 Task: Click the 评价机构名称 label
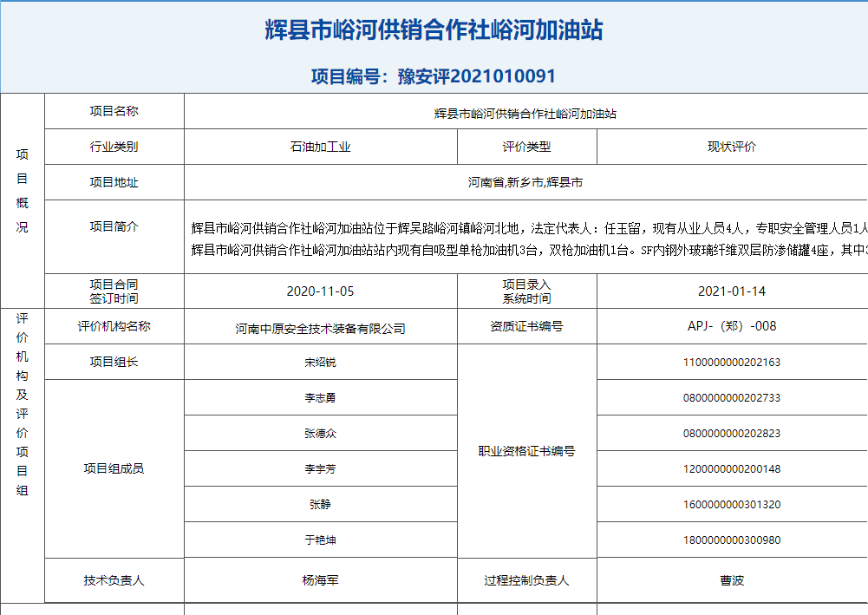pyautogui.click(x=114, y=326)
